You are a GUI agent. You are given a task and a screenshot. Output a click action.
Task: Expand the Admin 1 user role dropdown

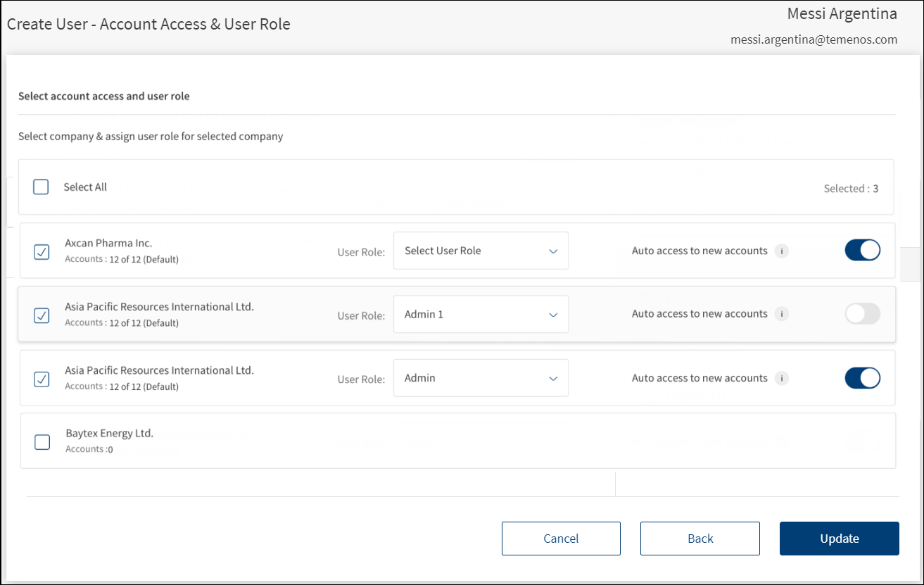click(x=481, y=315)
